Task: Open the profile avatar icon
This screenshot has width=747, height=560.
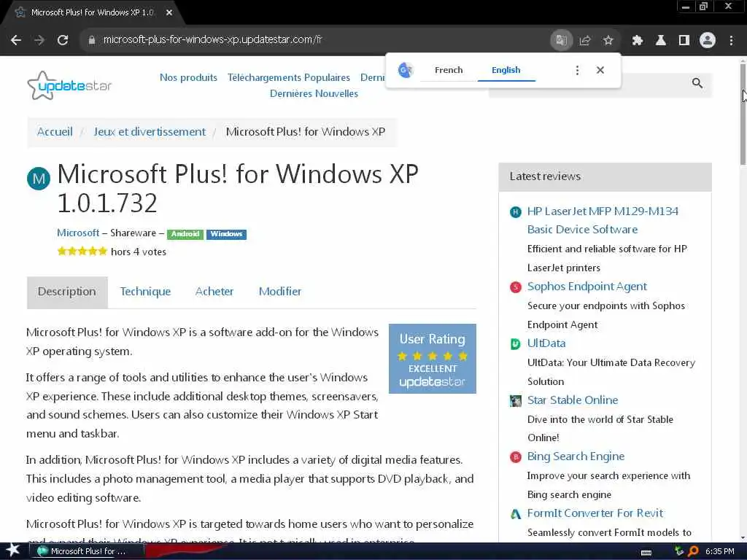Action: point(708,40)
